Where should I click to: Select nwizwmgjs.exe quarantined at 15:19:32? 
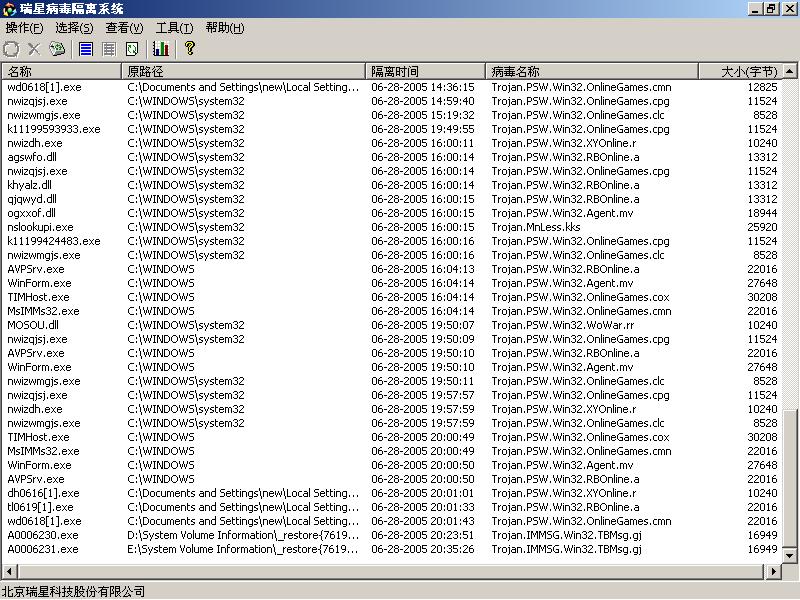point(392,115)
